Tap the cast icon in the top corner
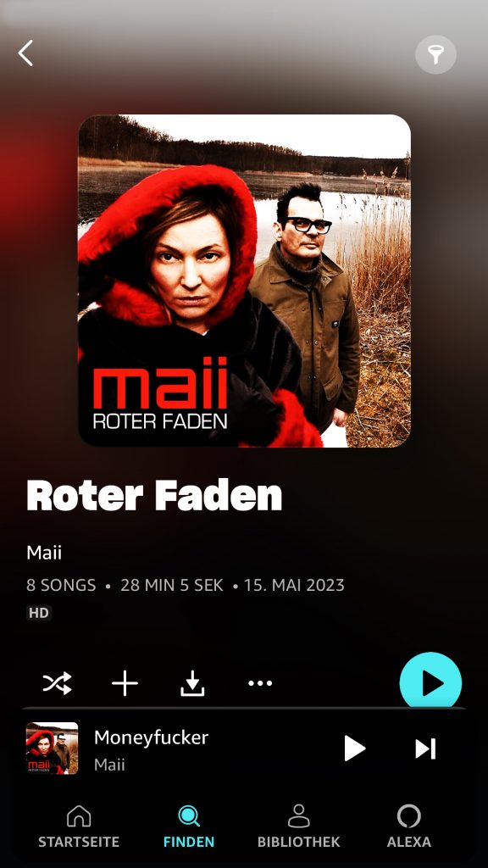This screenshot has width=488, height=868. (x=435, y=54)
